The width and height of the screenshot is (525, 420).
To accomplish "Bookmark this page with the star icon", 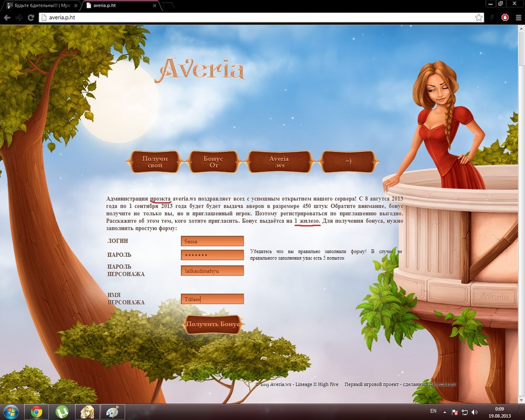I will pyautogui.click(x=479, y=17).
